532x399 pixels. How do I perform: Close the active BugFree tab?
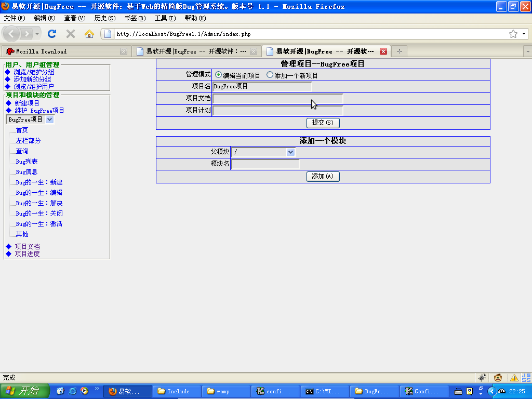coord(383,51)
